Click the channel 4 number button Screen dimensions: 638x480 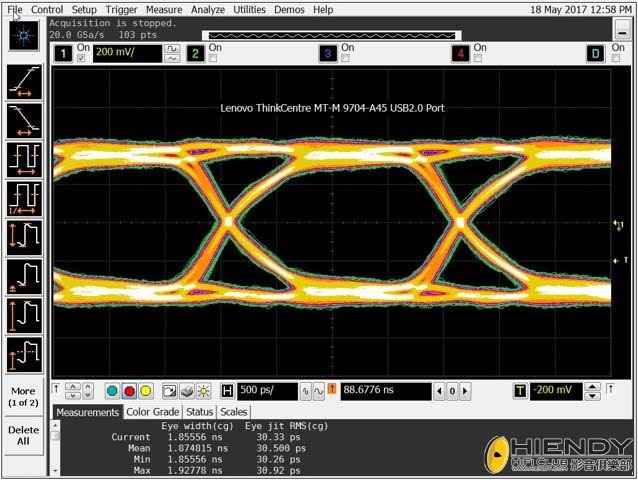click(x=460, y=54)
